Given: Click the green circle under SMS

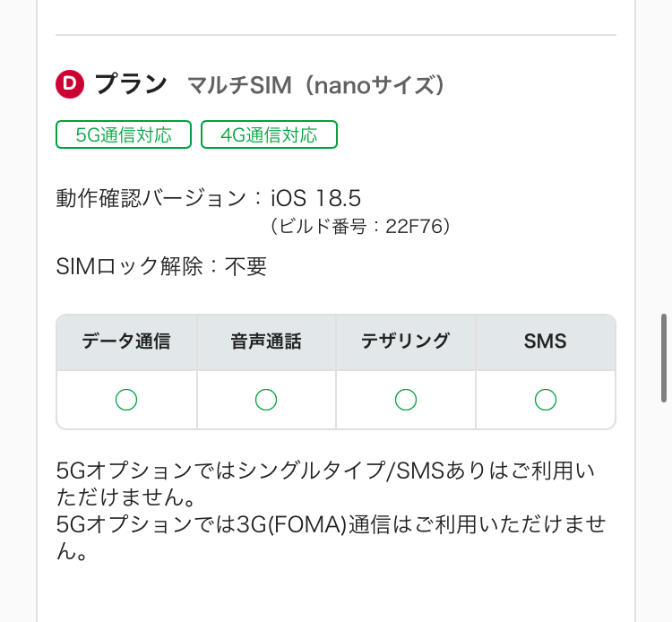Looking at the screenshot, I should coord(546,400).
